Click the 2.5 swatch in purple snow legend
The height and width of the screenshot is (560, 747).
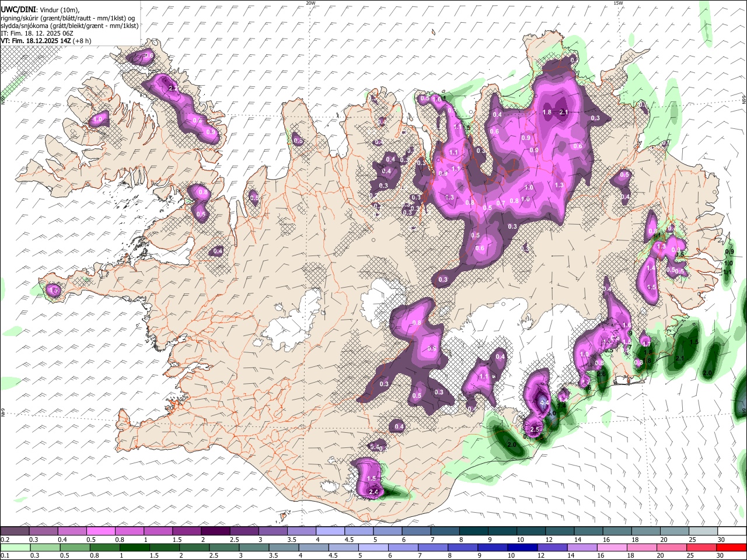click(x=243, y=531)
